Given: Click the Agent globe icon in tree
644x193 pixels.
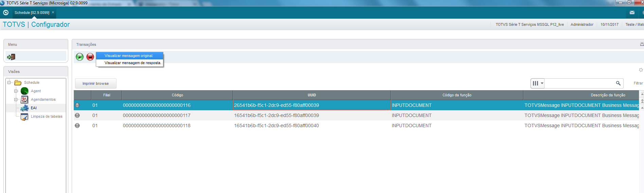Looking at the screenshot, I should click(24, 91).
